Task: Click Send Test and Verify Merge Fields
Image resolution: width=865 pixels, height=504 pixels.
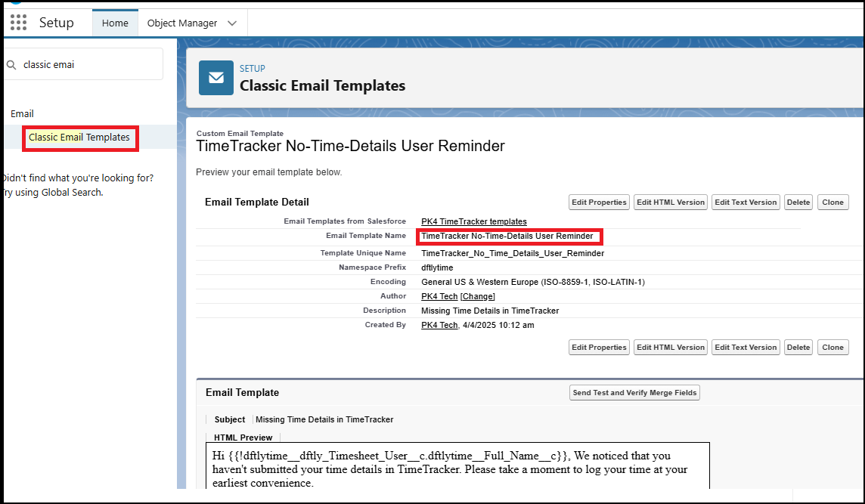Action: 634,393
